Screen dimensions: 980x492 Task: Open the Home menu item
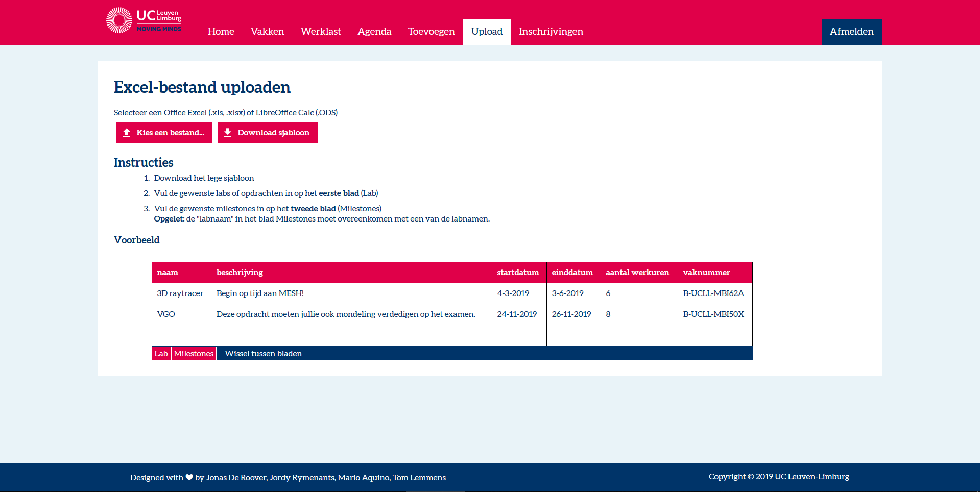tap(221, 32)
